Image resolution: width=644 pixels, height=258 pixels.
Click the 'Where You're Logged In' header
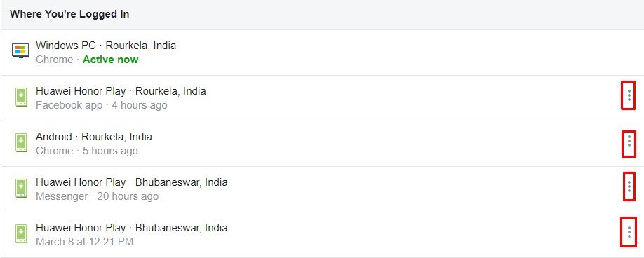pyautogui.click(x=69, y=14)
